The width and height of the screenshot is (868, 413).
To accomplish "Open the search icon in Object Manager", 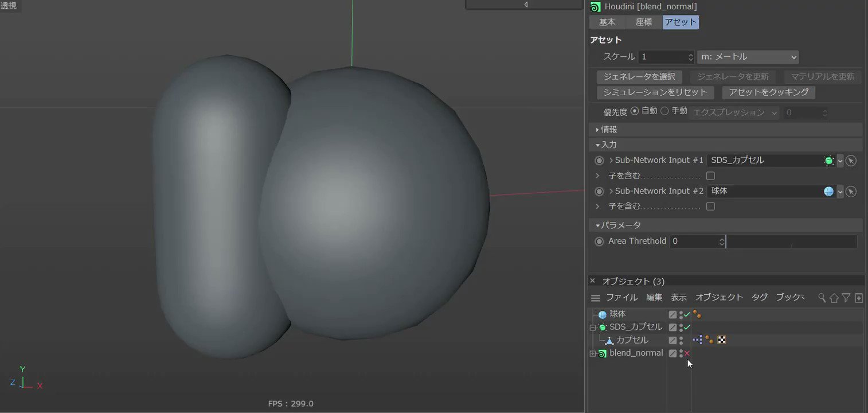I will coord(822,298).
